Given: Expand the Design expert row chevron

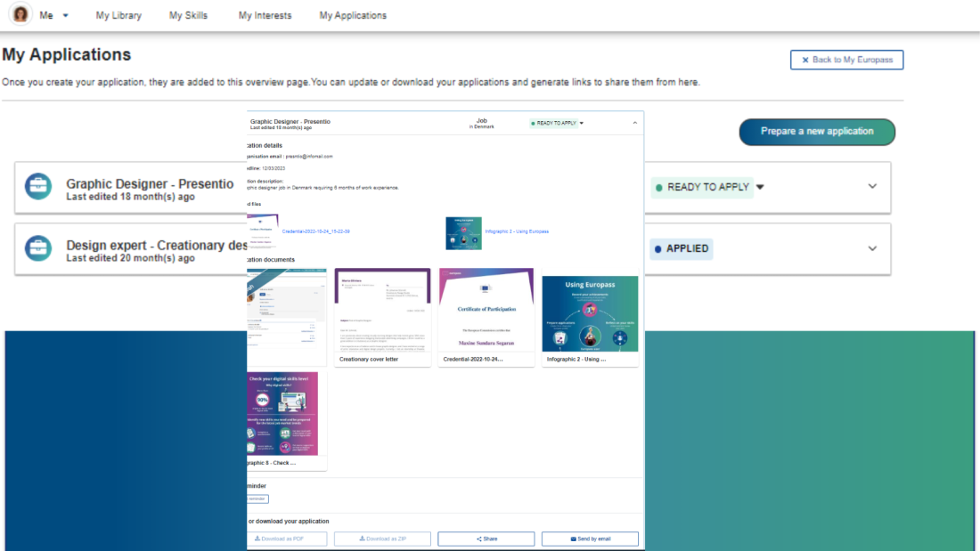Looking at the screenshot, I should [x=872, y=248].
